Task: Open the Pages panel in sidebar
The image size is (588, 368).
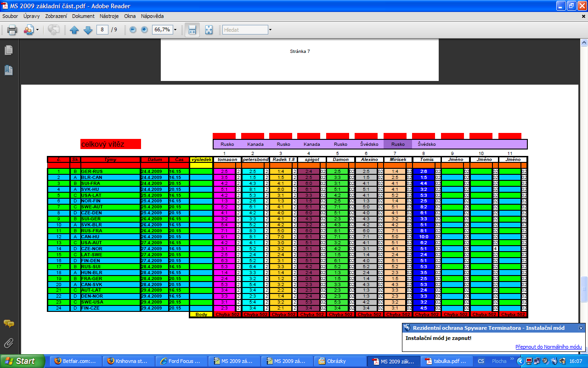Action: tap(8, 50)
